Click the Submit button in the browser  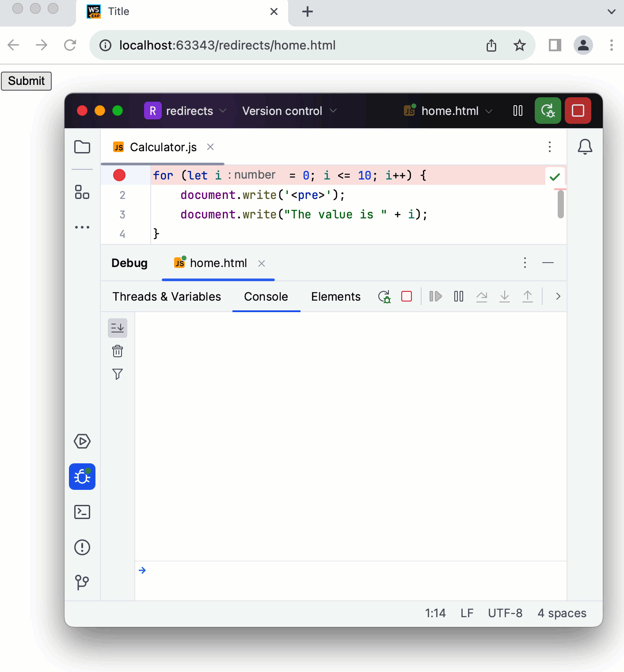click(26, 81)
